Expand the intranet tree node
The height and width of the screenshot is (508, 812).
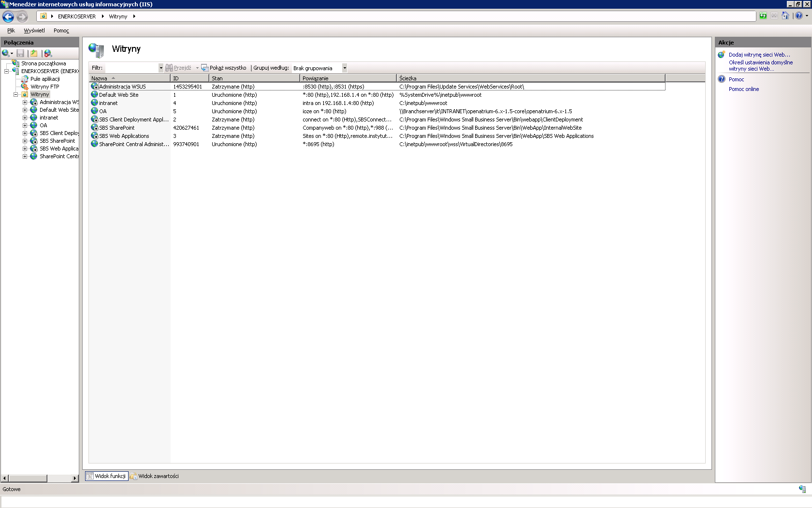point(25,118)
